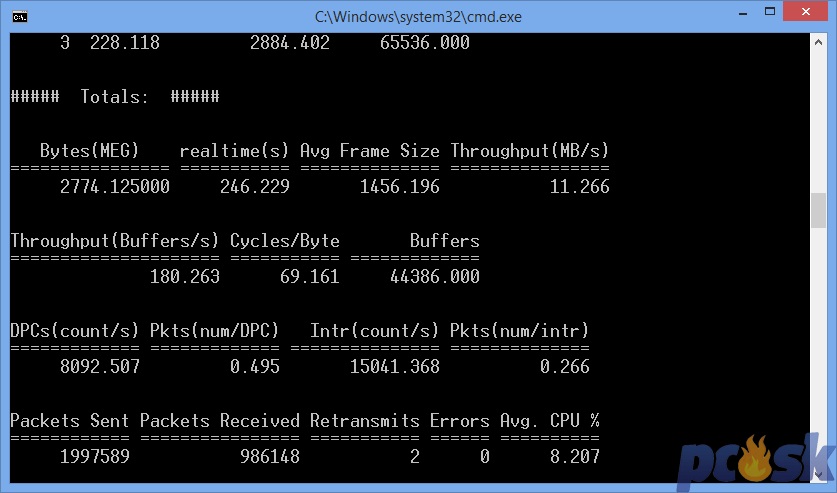Click the Retransmits column header
Viewport: 837px width, 493px height.
[x=365, y=421]
